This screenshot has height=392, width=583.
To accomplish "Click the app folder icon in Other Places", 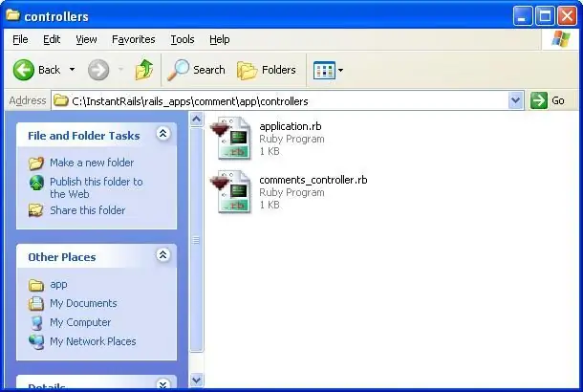I will point(36,285).
